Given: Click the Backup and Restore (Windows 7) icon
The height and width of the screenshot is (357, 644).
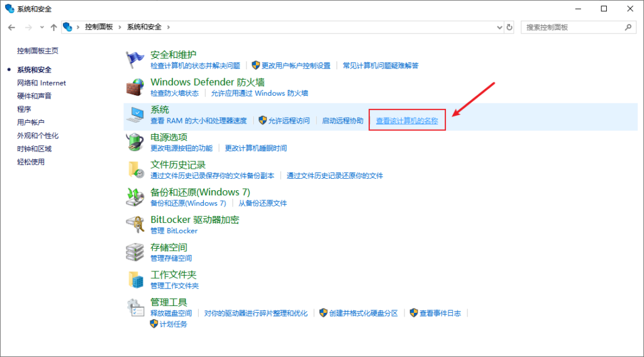Looking at the screenshot, I should pyautogui.click(x=136, y=196).
